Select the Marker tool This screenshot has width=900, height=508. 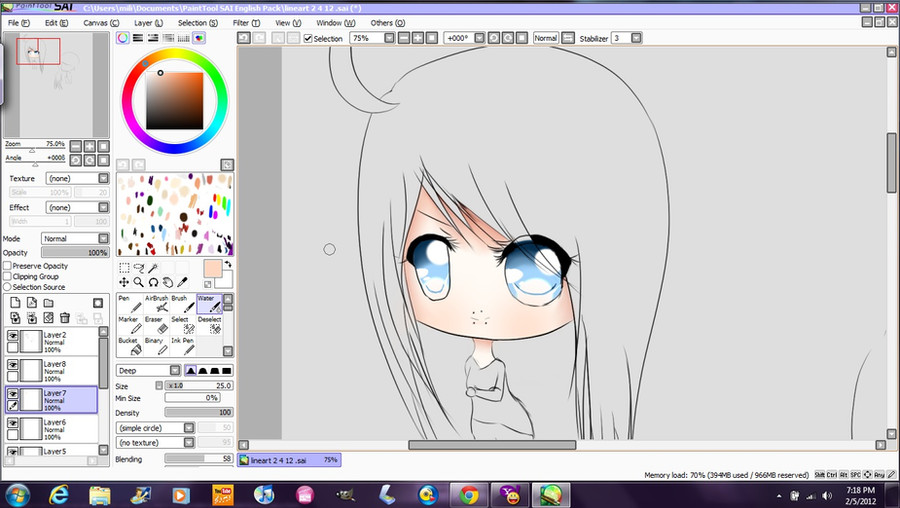point(130,325)
